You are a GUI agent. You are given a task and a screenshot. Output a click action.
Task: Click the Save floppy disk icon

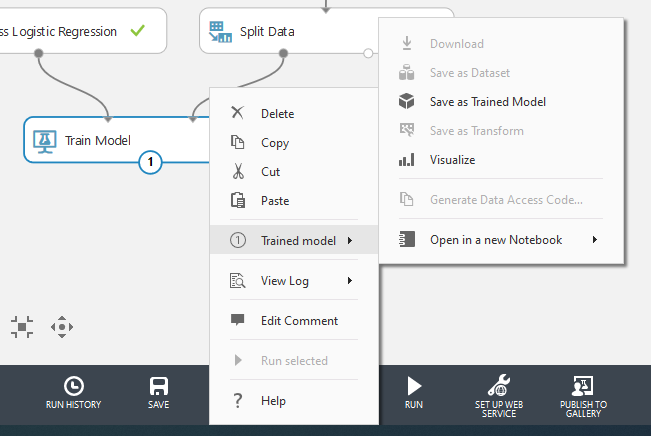tap(159, 386)
